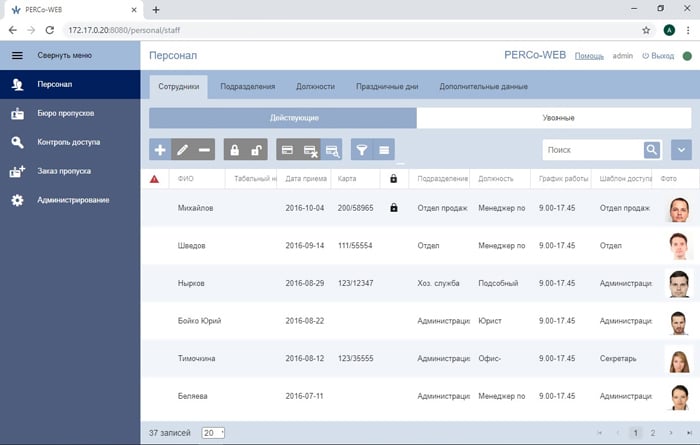Sort by Должность column header
Viewport: 700px width, 445px height.
click(496, 179)
